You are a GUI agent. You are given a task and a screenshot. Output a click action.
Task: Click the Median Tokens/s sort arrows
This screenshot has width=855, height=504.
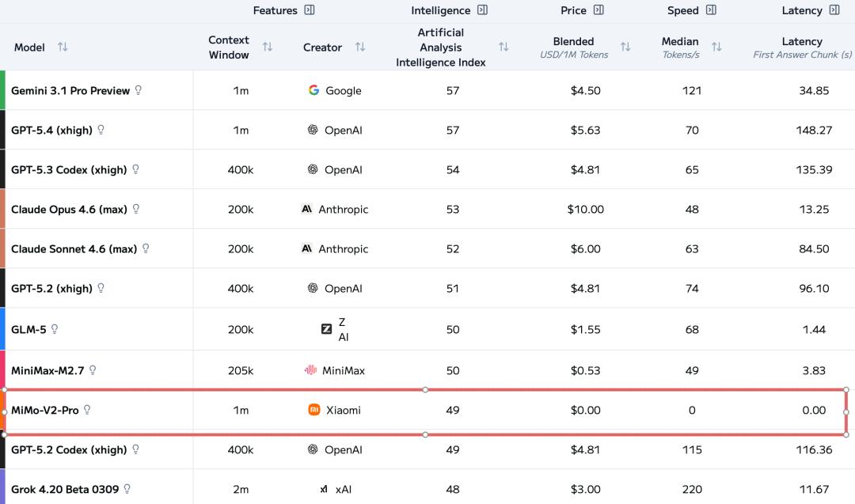click(x=716, y=47)
